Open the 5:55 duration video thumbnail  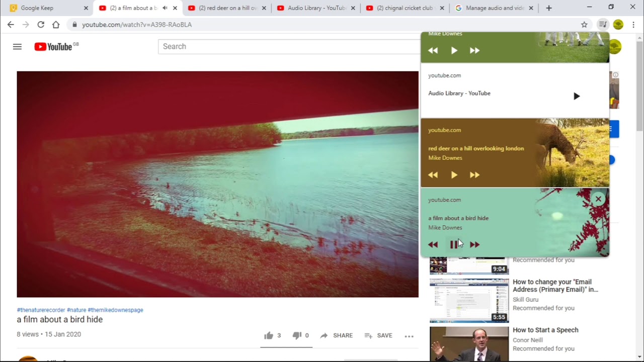pos(469,301)
